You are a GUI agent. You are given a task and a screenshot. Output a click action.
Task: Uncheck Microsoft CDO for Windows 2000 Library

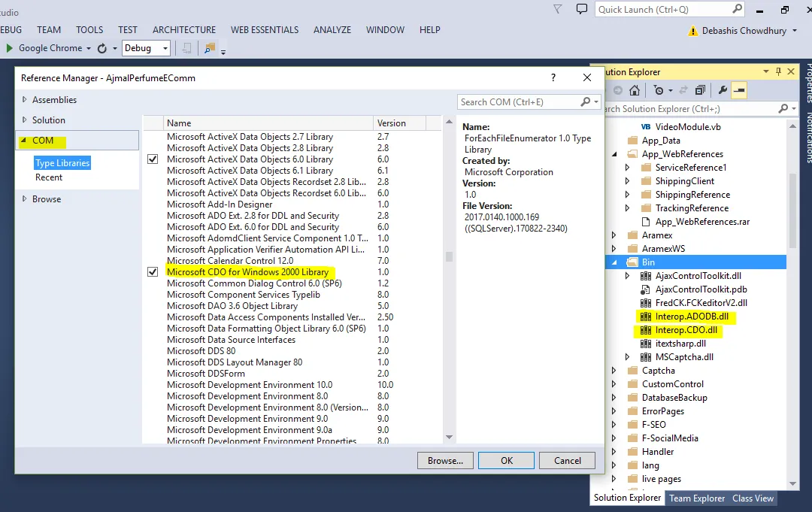(153, 272)
